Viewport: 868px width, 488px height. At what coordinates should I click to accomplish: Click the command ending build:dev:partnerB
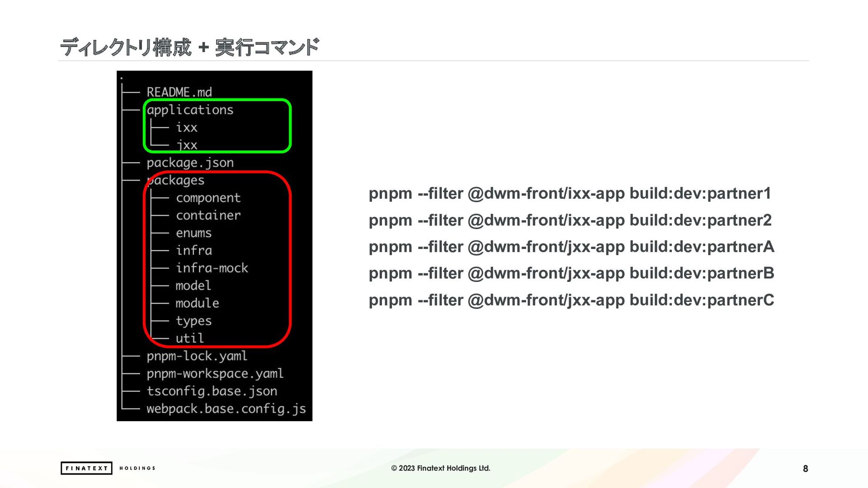[571, 273]
